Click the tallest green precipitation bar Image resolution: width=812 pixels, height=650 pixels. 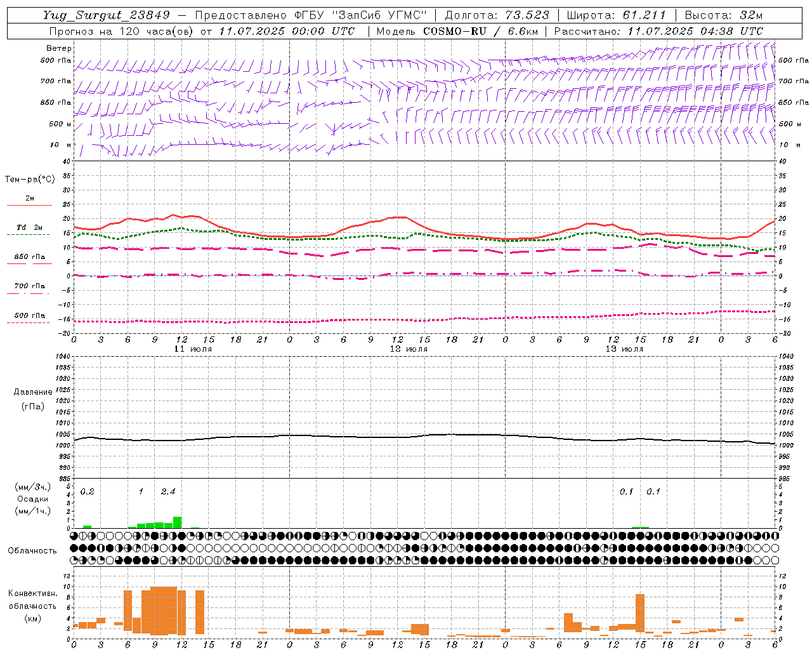click(x=178, y=522)
